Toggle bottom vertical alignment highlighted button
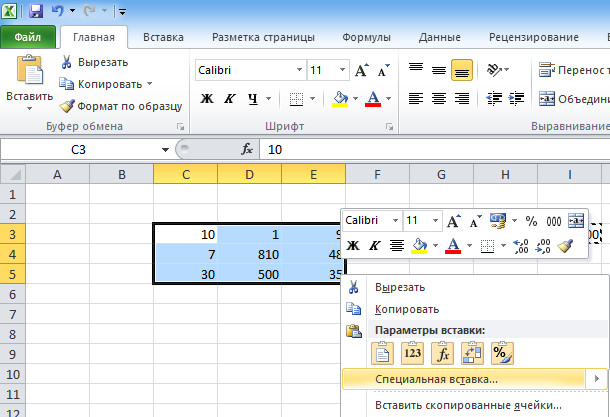610x417 pixels. [462, 70]
